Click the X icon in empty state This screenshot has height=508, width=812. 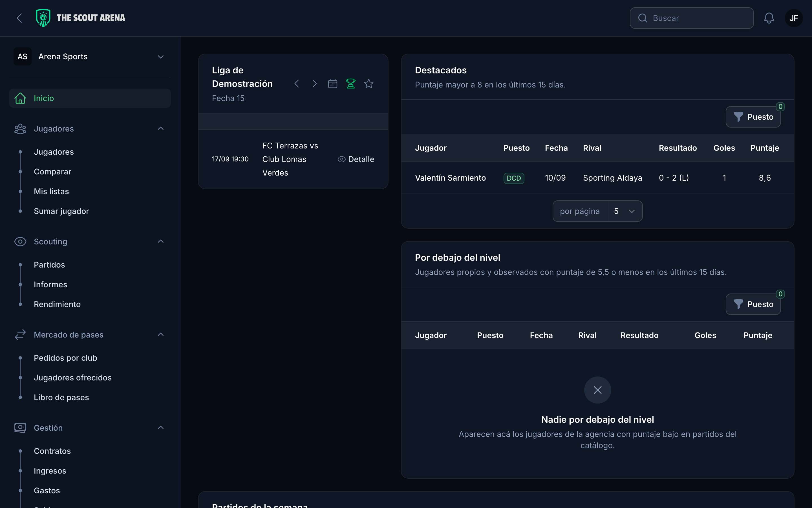598,390
